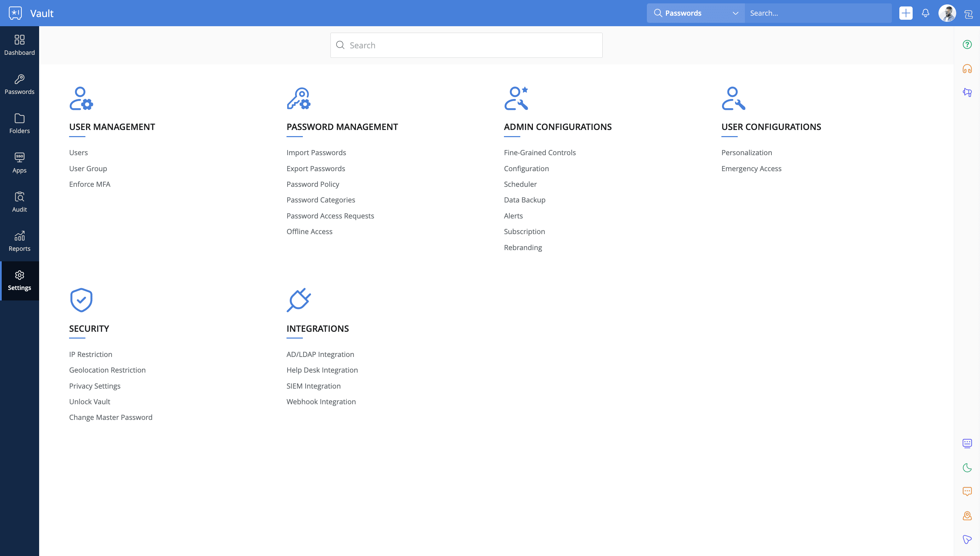Open Emergency Access configuration
Screen dimensions: 980x556
(751, 168)
